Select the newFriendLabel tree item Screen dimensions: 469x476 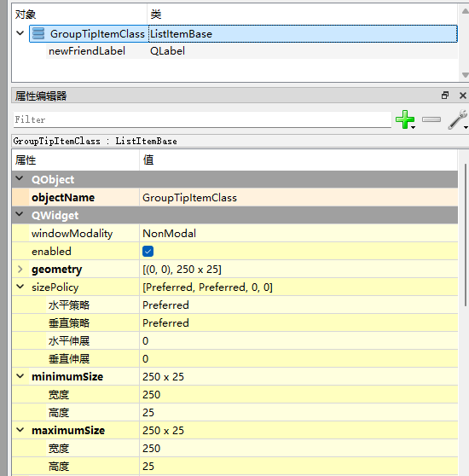click(x=87, y=51)
